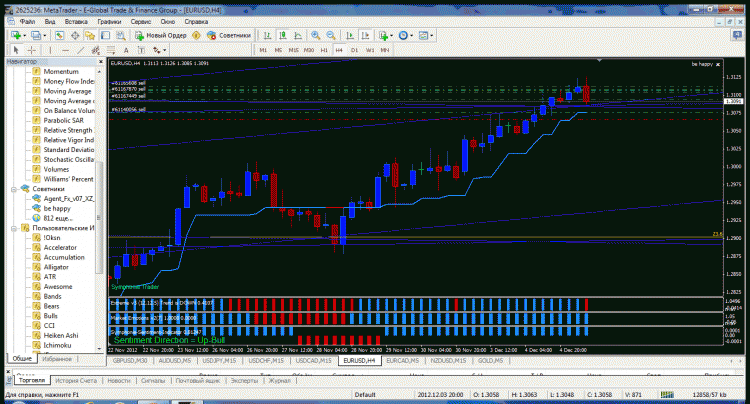Open the Вставка menu
Viewport: 750px width, 404px height.
76,22
